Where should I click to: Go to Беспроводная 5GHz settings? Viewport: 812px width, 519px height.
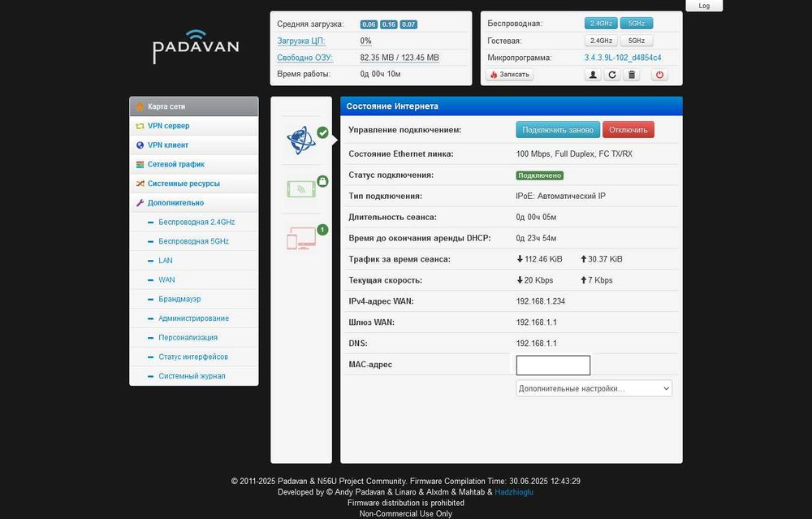click(x=193, y=241)
